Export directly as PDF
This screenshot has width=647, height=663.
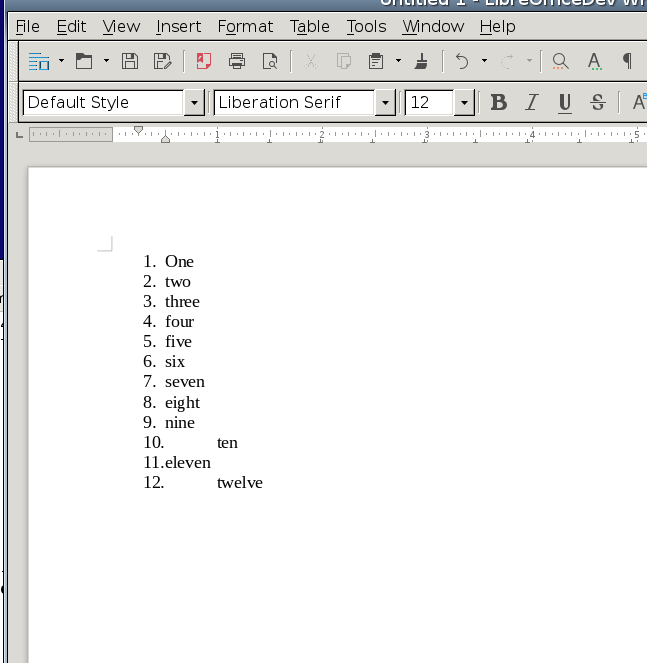pos(203,61)
